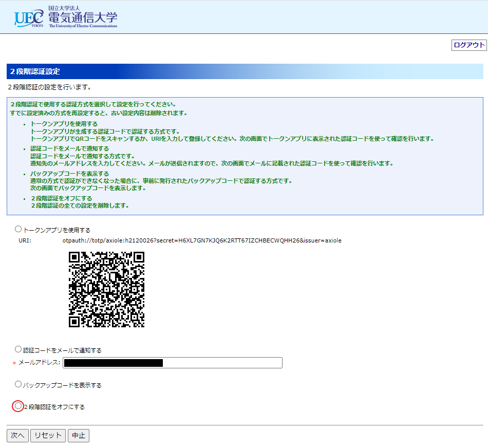Click the UEC Tokyo logo
Image resolution: width=488 pixels, height=448 pixels.
tap(29, 18)
